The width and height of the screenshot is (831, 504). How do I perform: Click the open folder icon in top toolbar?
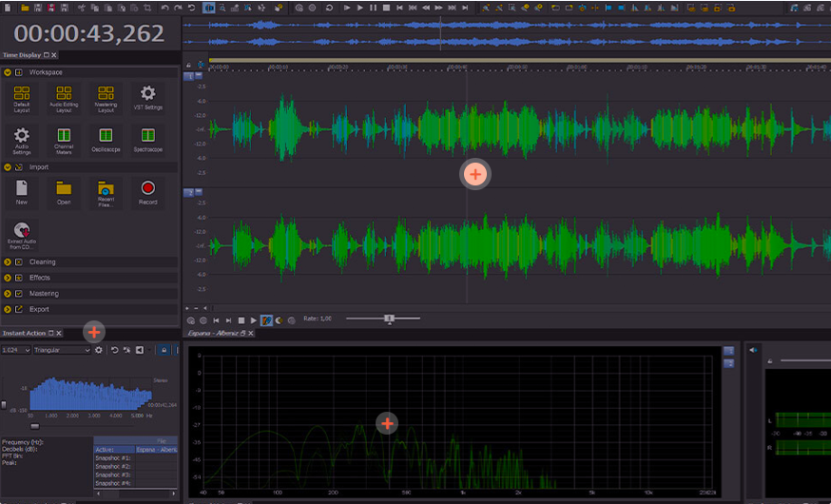[25, 8]
